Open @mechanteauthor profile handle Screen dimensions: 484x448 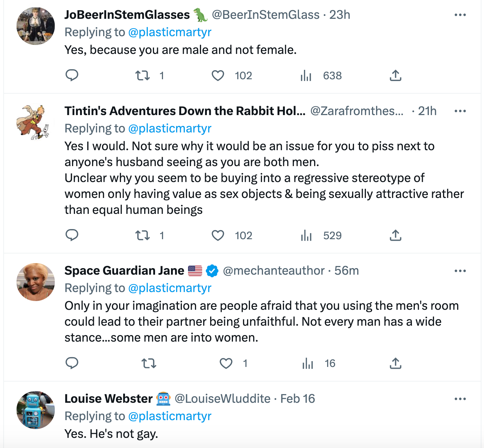click(x=274, y=271)
